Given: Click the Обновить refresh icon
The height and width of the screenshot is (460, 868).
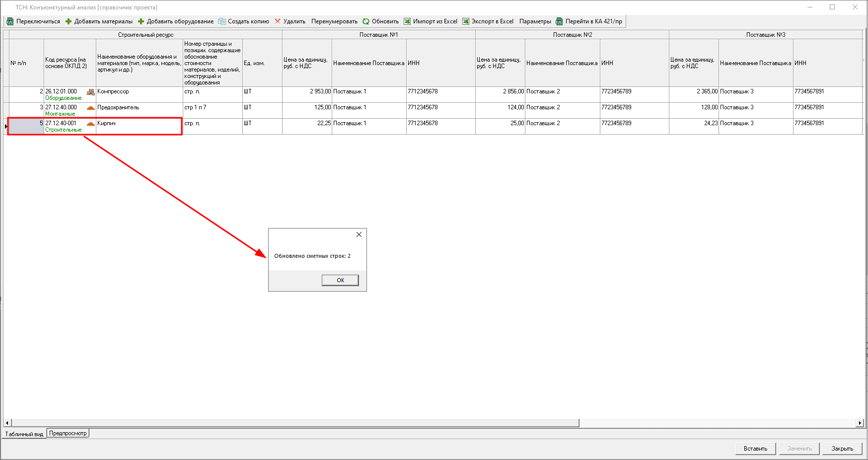Looking at the screenshot, I should coord(366,21).
